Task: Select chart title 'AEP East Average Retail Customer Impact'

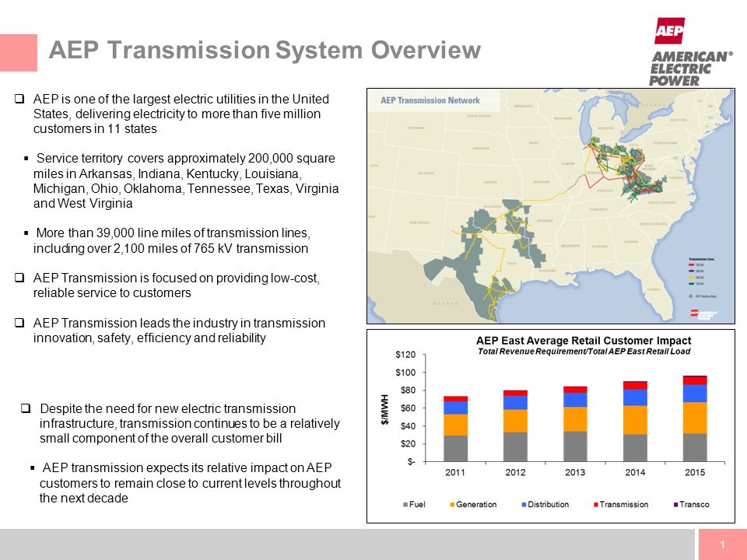Action: pos(584,341)
